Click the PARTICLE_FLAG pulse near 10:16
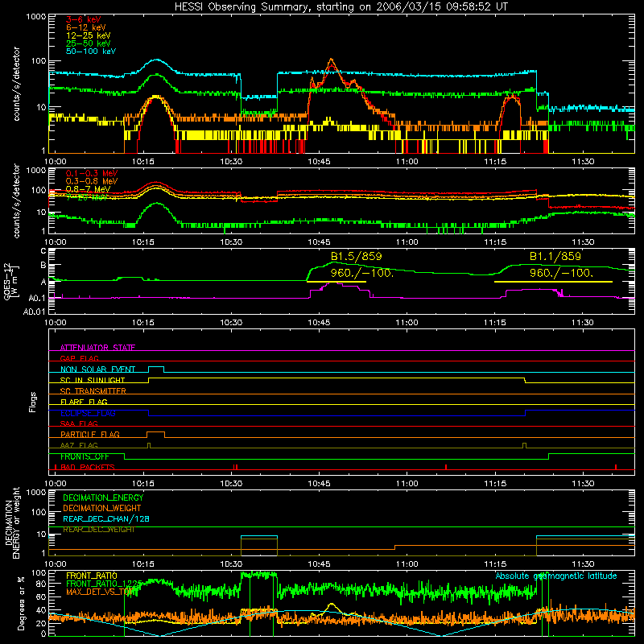This screenshot has height=644, width=644. pyautogui.click(x=155, y=435)
